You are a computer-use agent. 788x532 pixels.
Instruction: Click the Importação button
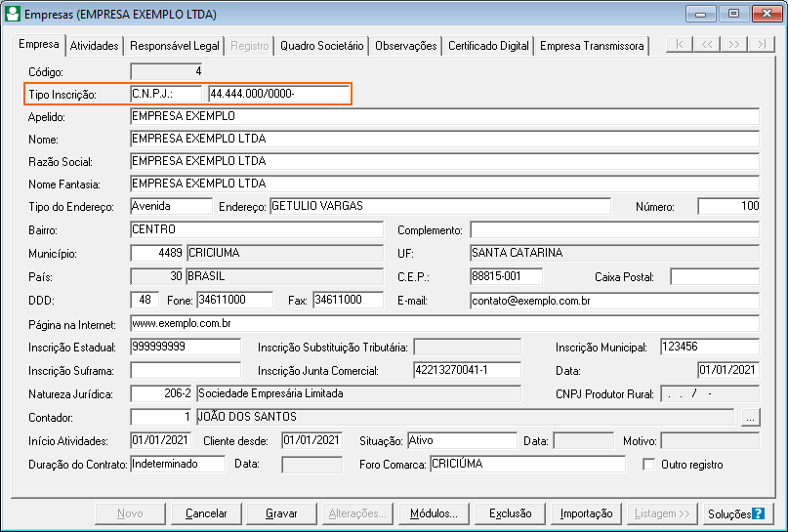[586, 513]
